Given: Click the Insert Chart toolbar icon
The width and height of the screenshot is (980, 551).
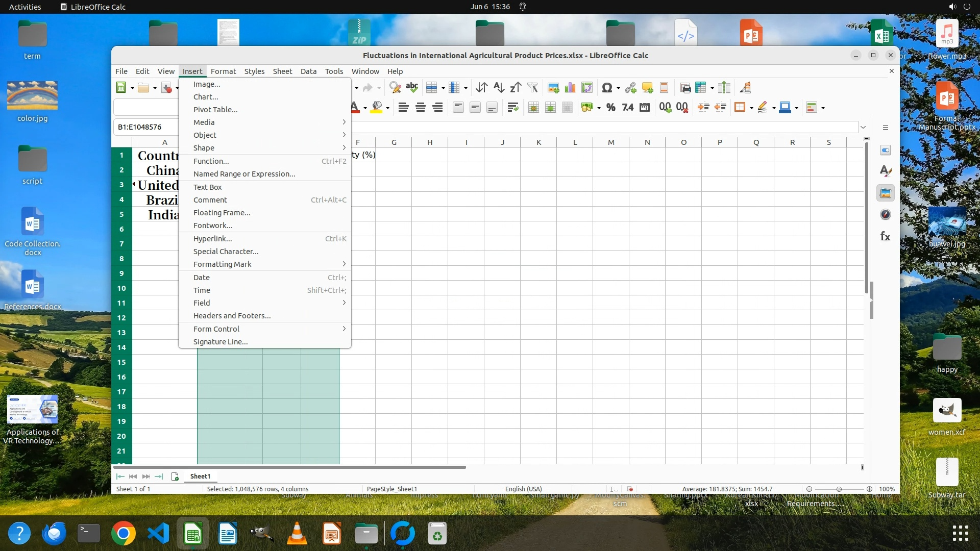Looking at the screenshot, I should (x=570, y=88).
